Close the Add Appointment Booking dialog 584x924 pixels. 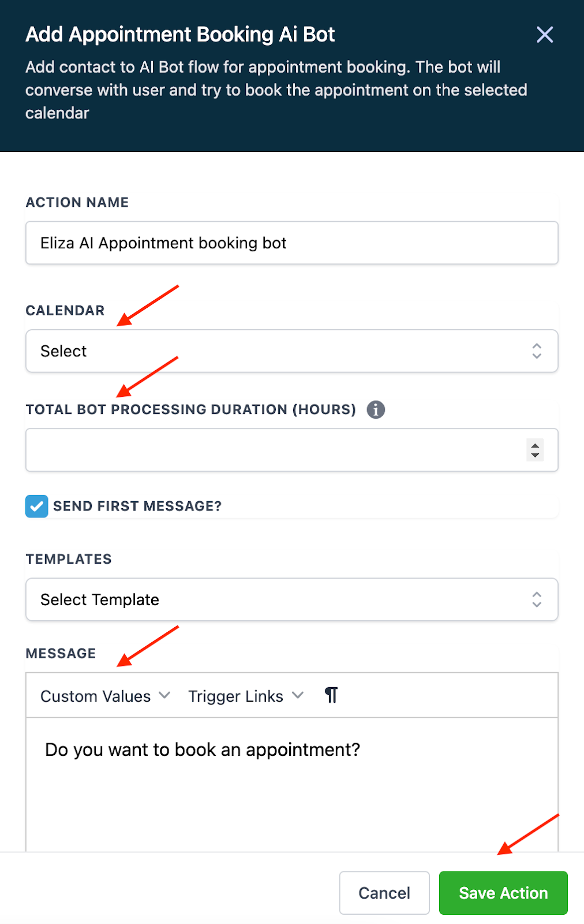544,35
